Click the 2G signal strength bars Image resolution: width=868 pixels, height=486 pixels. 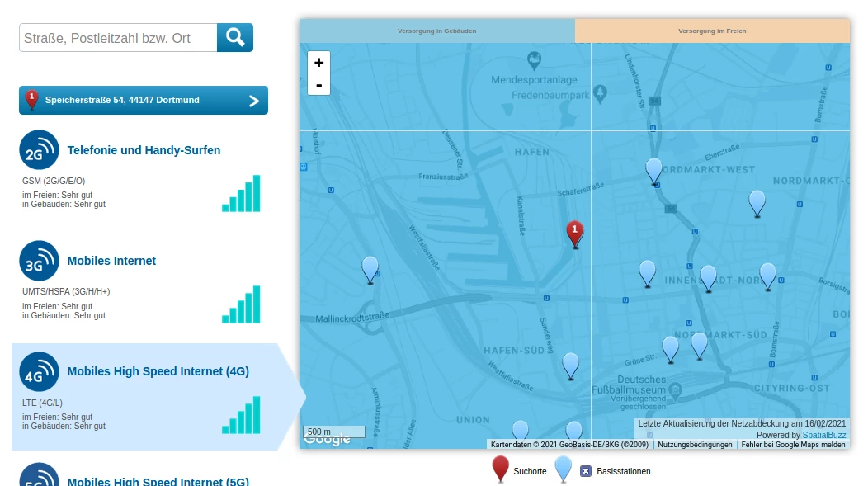pyautogui.click(x=242, y=193)
